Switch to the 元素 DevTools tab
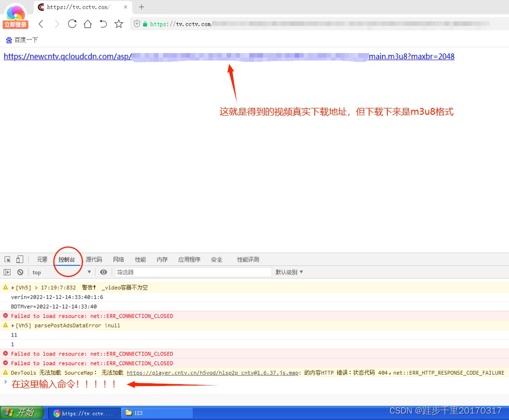509x420 pixels. [42, 259]
